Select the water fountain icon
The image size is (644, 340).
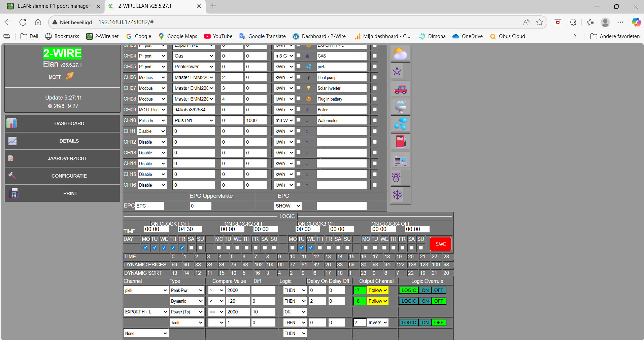(x=400, y=107)
